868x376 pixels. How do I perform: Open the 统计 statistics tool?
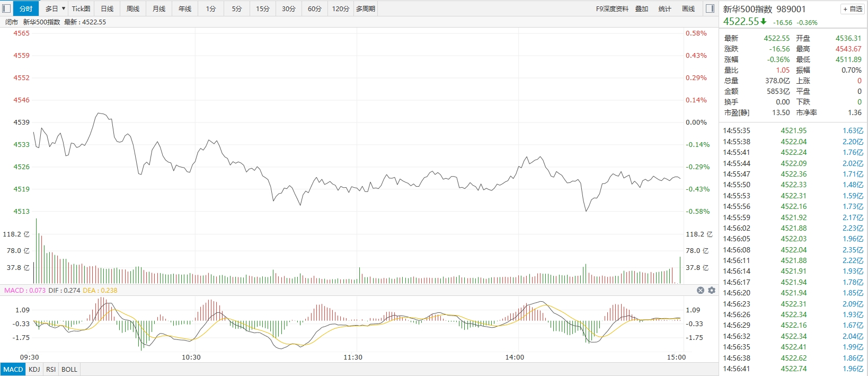point(665,8)
